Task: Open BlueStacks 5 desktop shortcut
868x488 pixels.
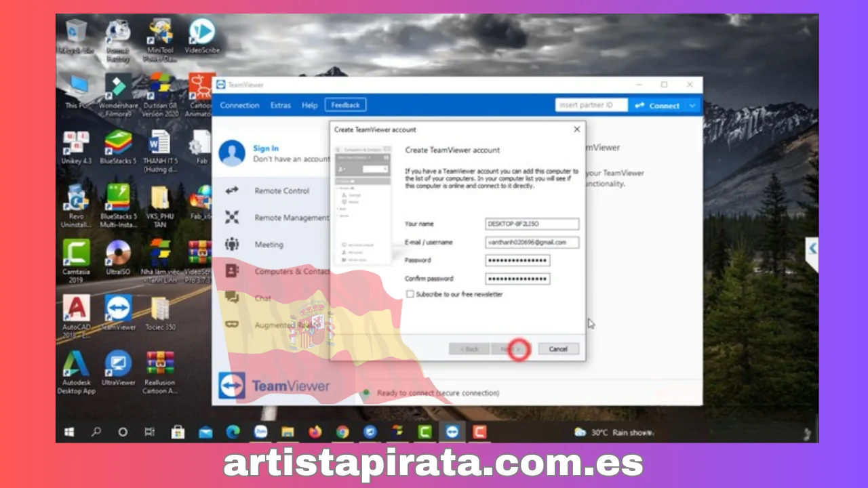Action: tap(118, 148)
